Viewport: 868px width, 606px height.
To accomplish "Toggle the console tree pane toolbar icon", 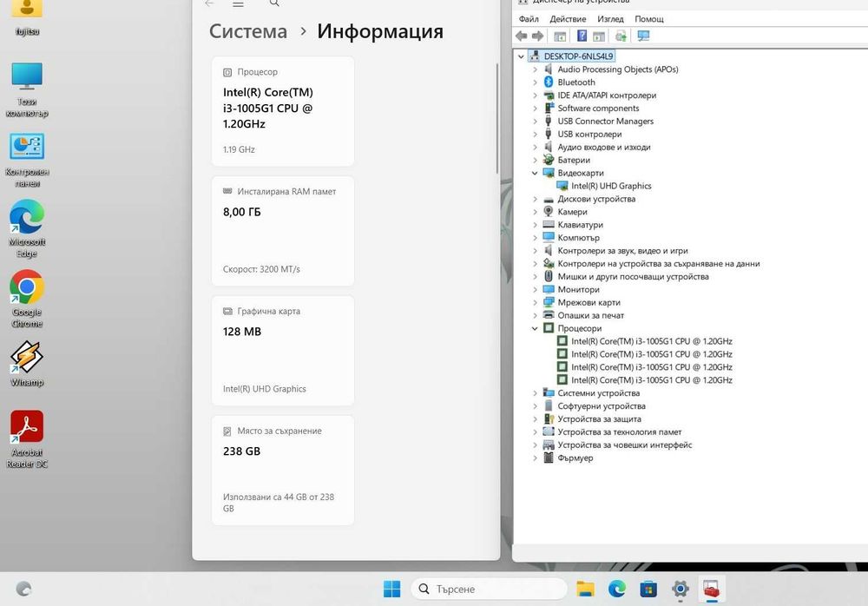I will [x=560, y=36].
